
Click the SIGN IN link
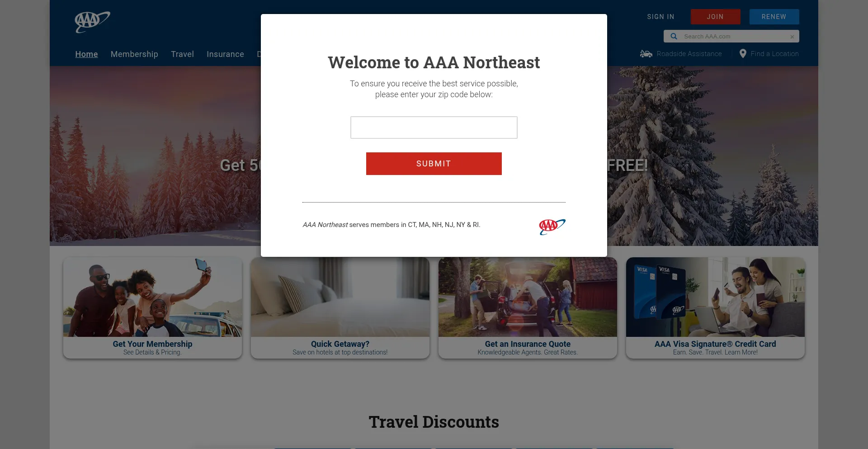point(660,17)
